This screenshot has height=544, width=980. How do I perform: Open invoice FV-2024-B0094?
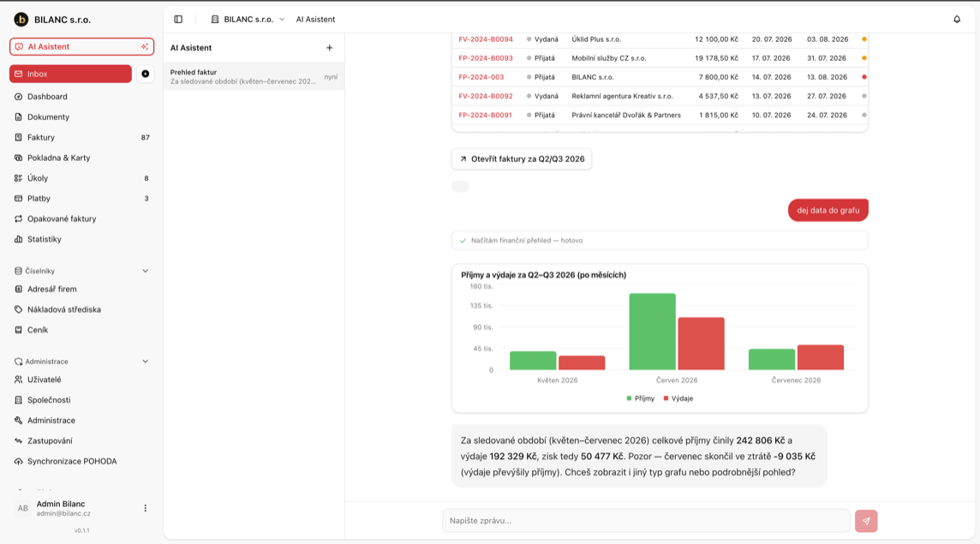pyautogui.click(x=486, y=39)
